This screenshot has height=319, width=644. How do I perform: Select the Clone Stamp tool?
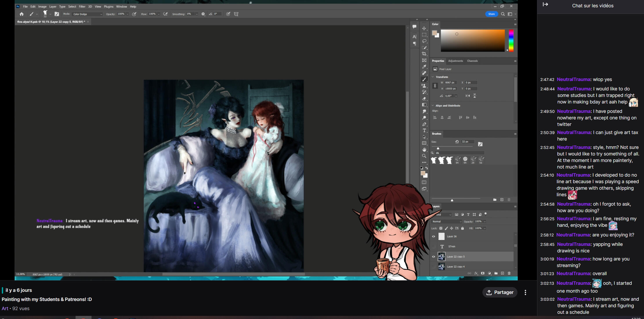(x=424, y=86)
